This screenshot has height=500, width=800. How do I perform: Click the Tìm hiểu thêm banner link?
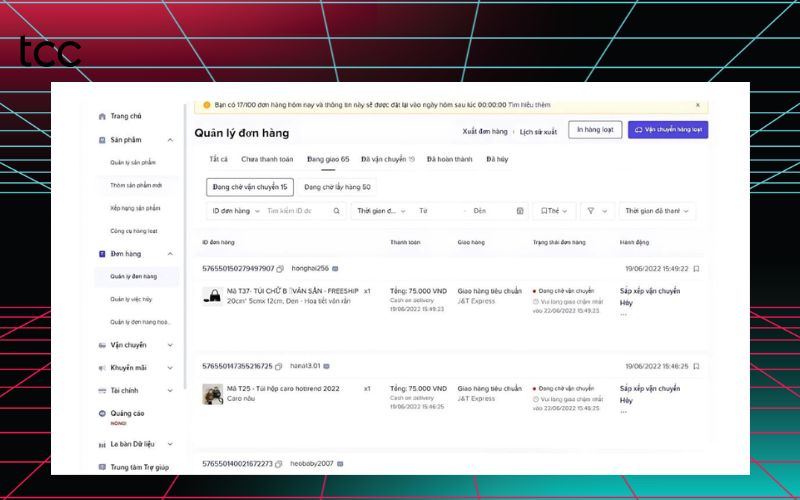[x=529, y=105]
